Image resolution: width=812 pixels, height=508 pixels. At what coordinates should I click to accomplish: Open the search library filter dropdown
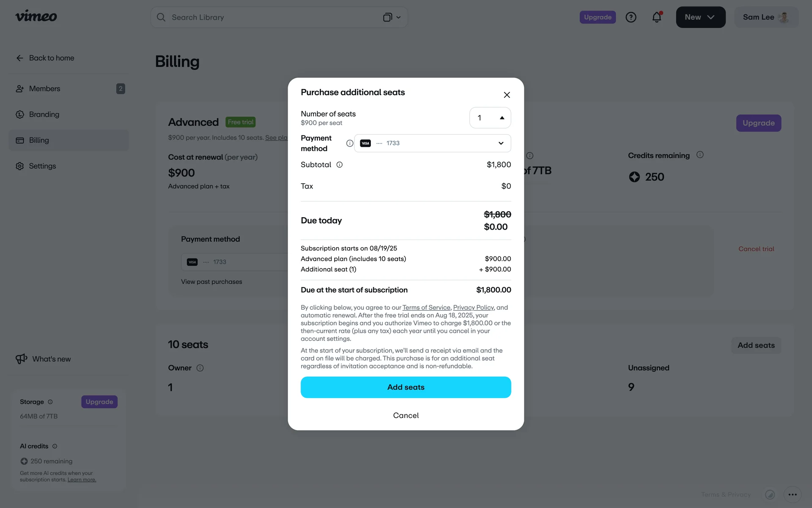tap(392, 17)
